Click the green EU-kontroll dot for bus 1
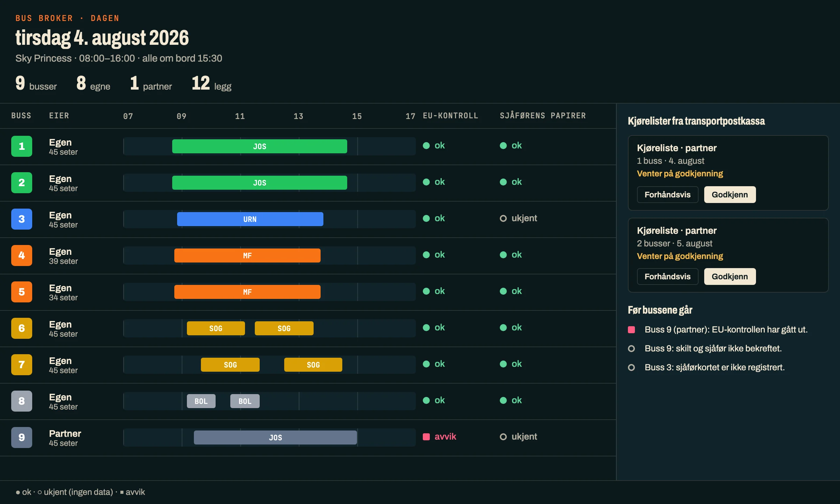The width and height of the screenshot is (840, 504). pos(426,146)
